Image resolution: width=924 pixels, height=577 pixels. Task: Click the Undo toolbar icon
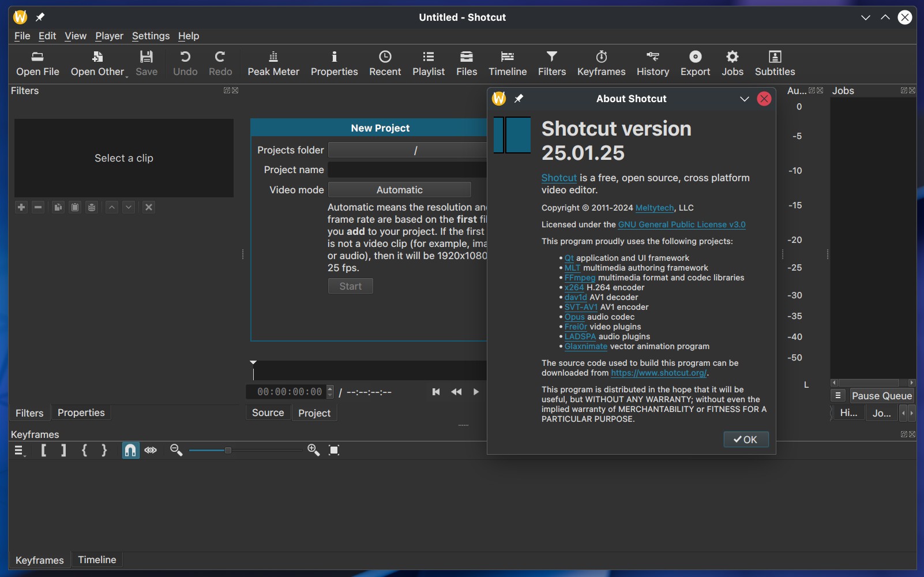pos(185,63)
